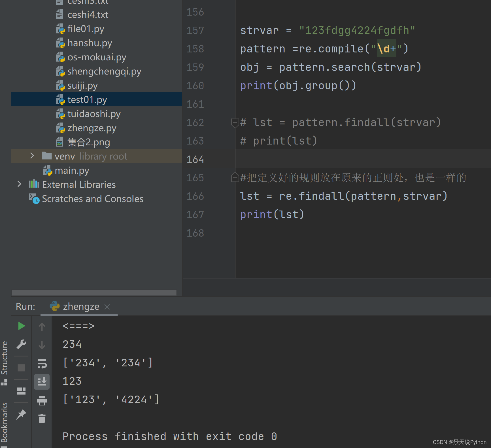Toggle scroll to end of console

pos(42,381)
